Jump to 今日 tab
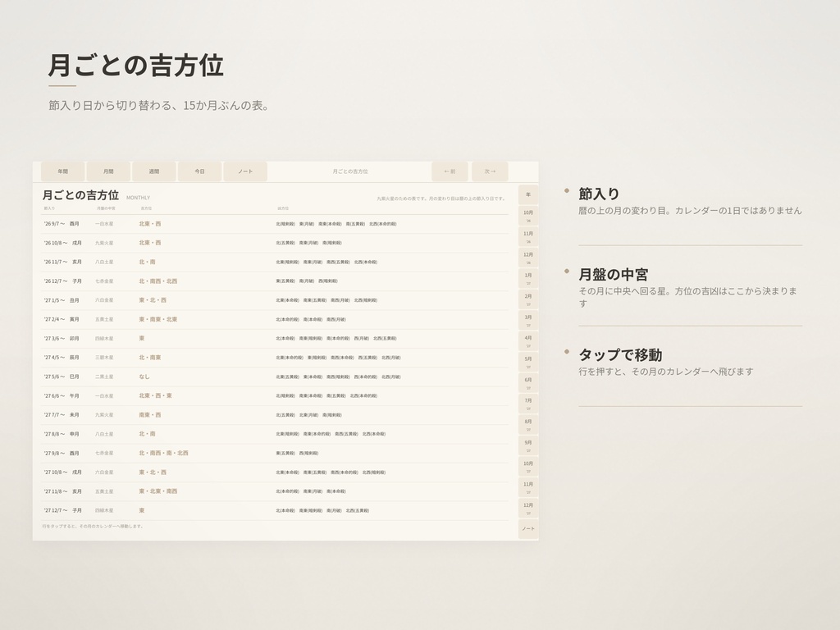 199,171
